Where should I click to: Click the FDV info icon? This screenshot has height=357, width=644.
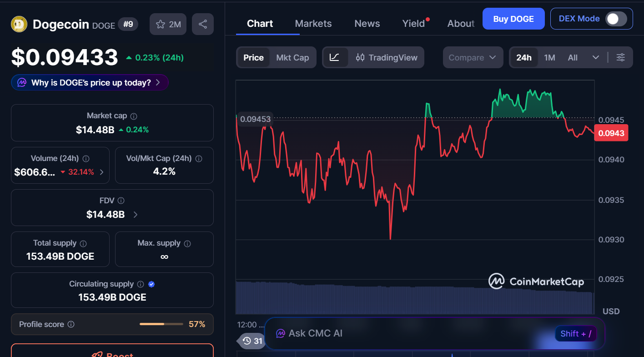(x=121, y=201)
